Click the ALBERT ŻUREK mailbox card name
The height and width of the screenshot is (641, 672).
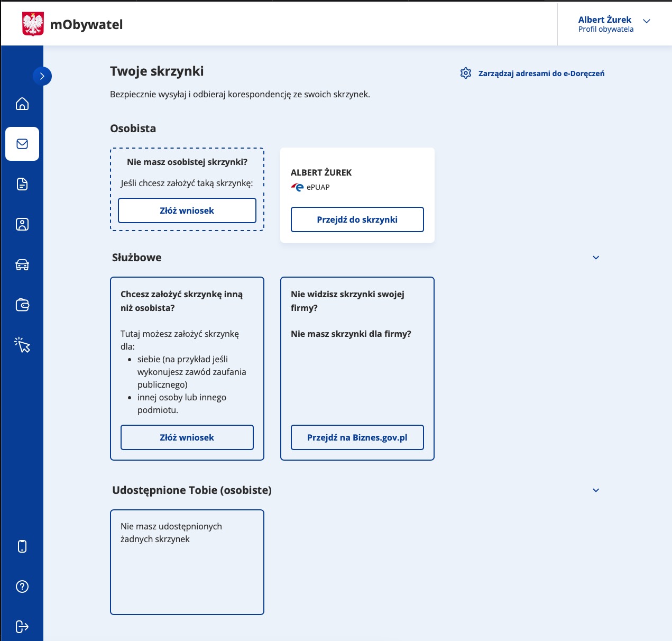coord(321,172)
